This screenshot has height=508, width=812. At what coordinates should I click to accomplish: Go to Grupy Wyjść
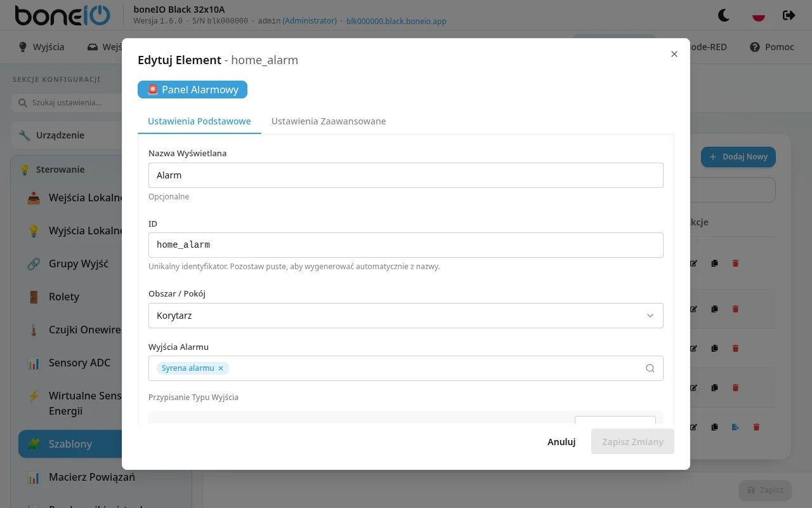coord(74,264)
